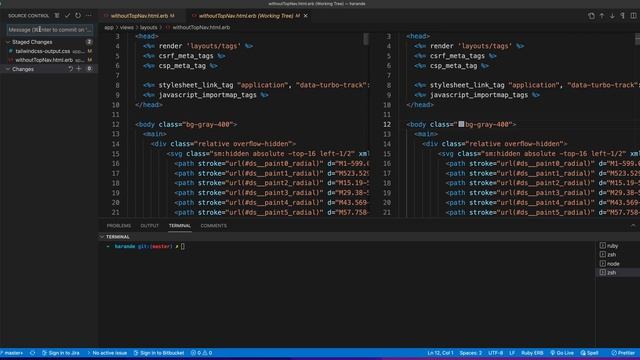Switch to withoutTopNav.html.erb (Working Tree) tab
The image size is (640, 360).
click(246, 16)
